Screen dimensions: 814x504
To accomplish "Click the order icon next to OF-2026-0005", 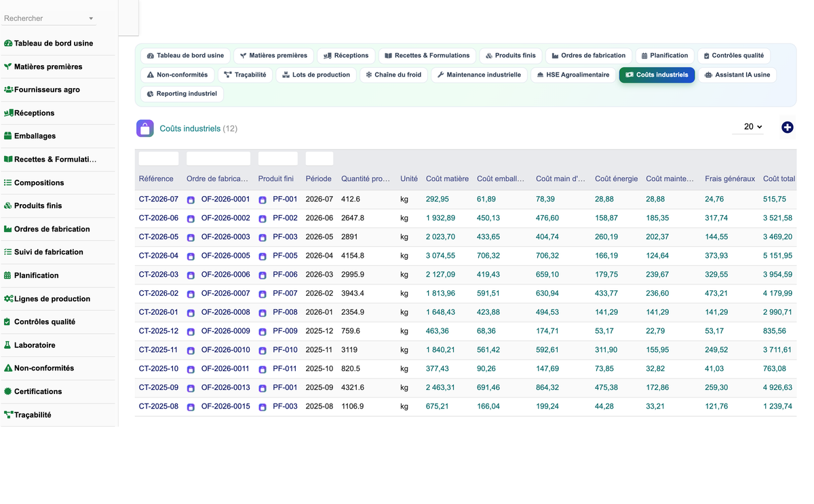I will point(191,256).
